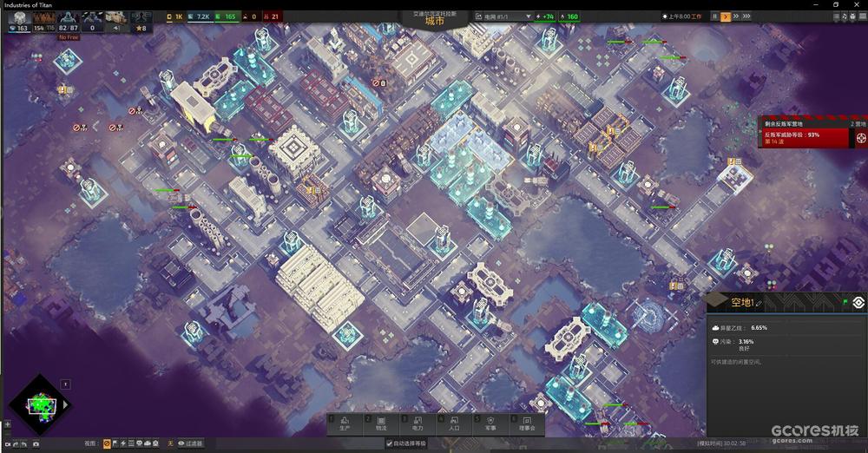The height and width of the screenshot is (453, 868).
Task: Toggle the grid lines overlay view icon
Action: 131,443
